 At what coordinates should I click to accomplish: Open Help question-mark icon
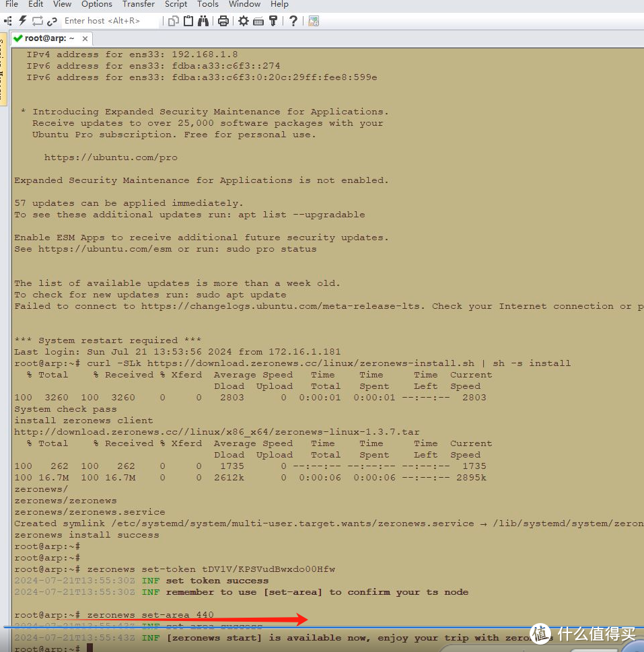pos(293,21)
